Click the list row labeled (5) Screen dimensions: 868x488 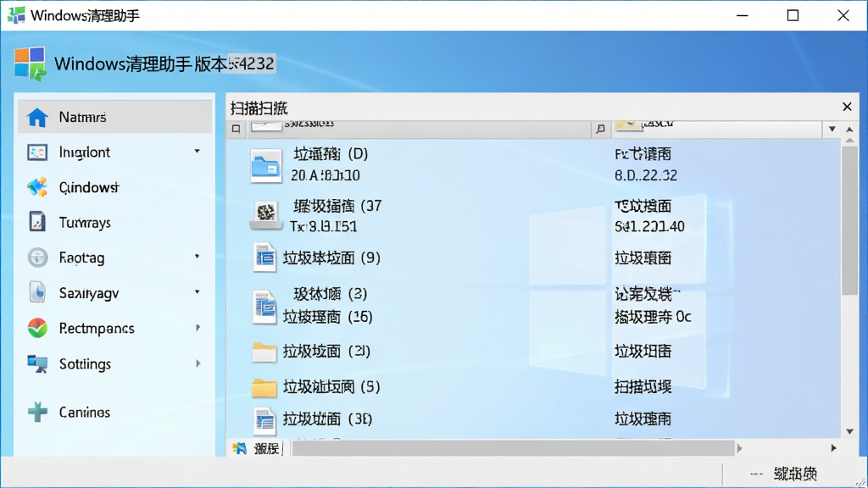click(534, 386)
